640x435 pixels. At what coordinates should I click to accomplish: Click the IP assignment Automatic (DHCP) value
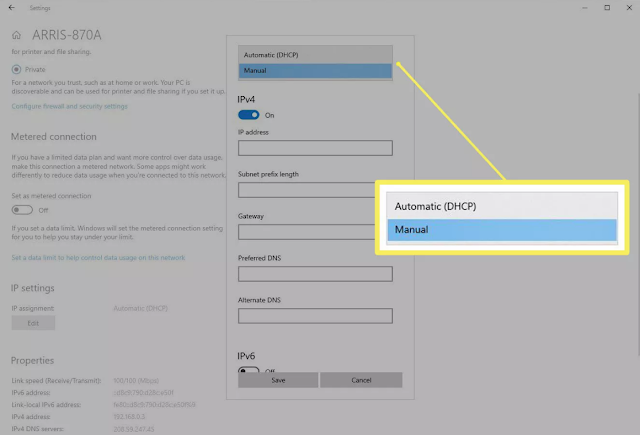[140, 308]
